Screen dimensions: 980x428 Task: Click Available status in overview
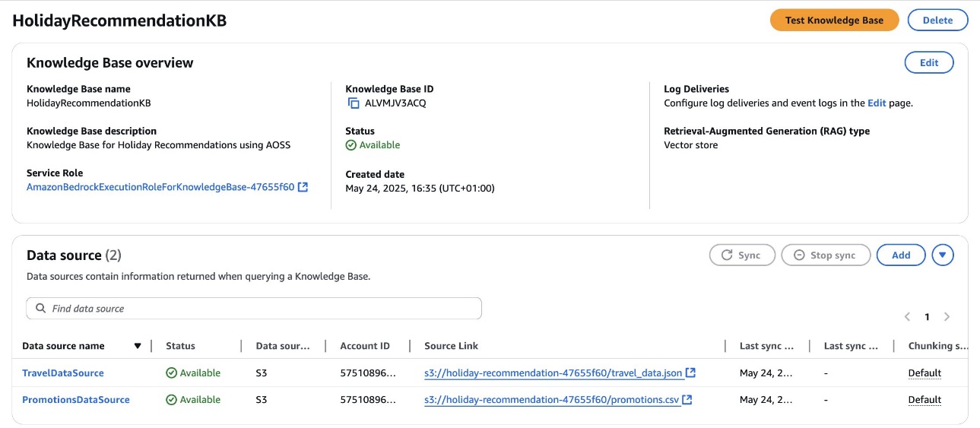tap(373, 145)
